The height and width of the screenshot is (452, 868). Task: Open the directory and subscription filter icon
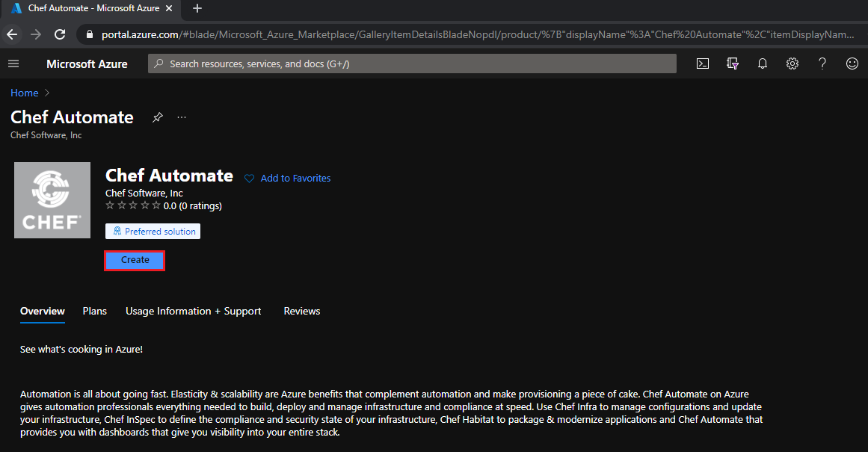tap(732, 64)
